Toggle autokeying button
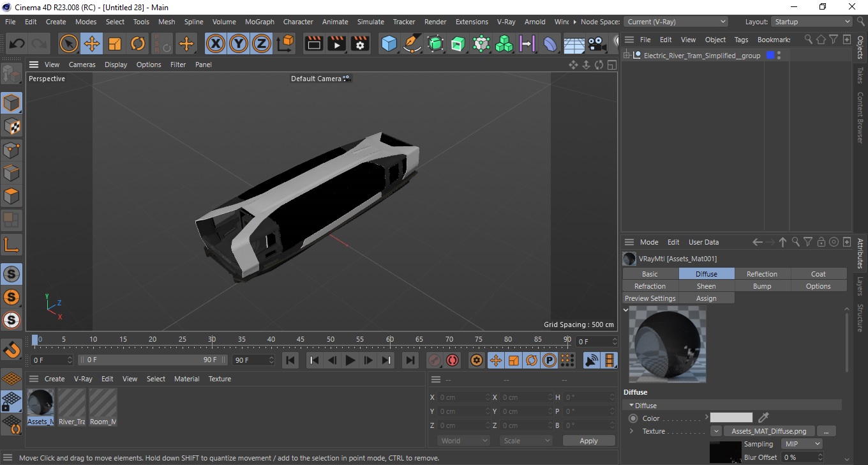The image size is (868, 465). pyautogui.click(x=453, y=360)
